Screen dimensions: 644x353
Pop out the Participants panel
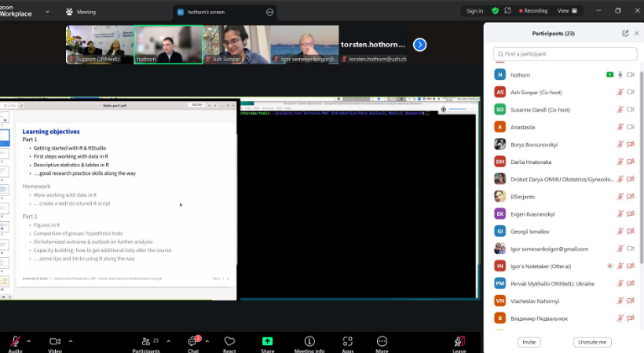point(625,34)
